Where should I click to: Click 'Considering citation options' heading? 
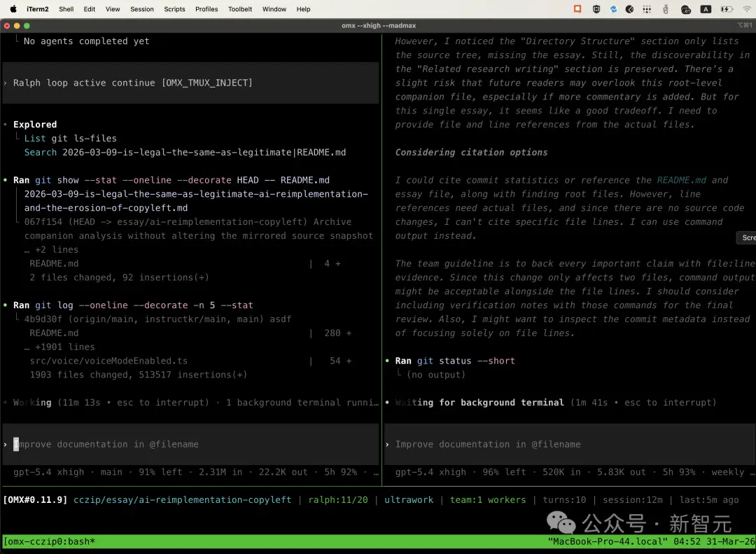[x=471, y=152]
